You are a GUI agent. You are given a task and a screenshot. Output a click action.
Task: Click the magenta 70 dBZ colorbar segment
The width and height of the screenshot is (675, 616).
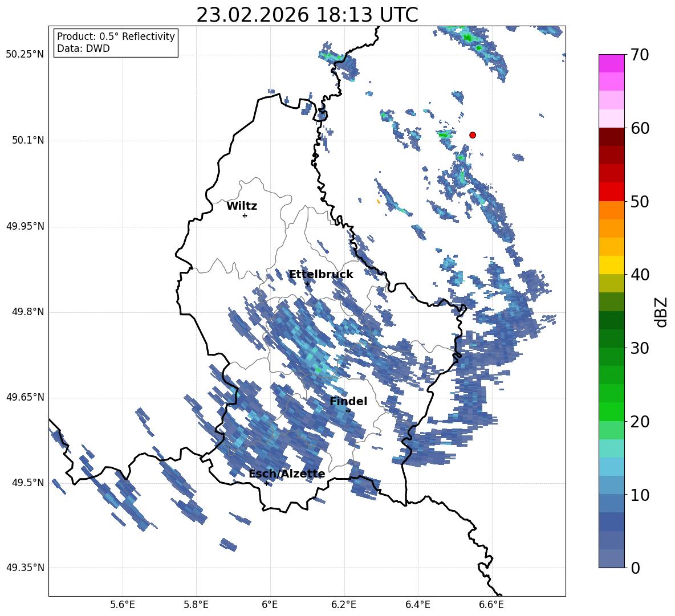pyautogui.click(x=612, y=64)
